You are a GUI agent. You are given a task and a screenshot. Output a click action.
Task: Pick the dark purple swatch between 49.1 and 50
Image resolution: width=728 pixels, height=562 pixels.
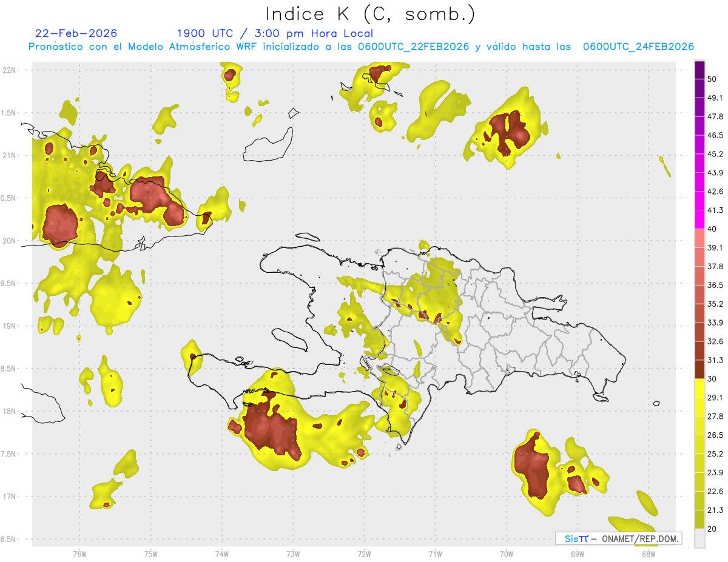pos(699,89)
